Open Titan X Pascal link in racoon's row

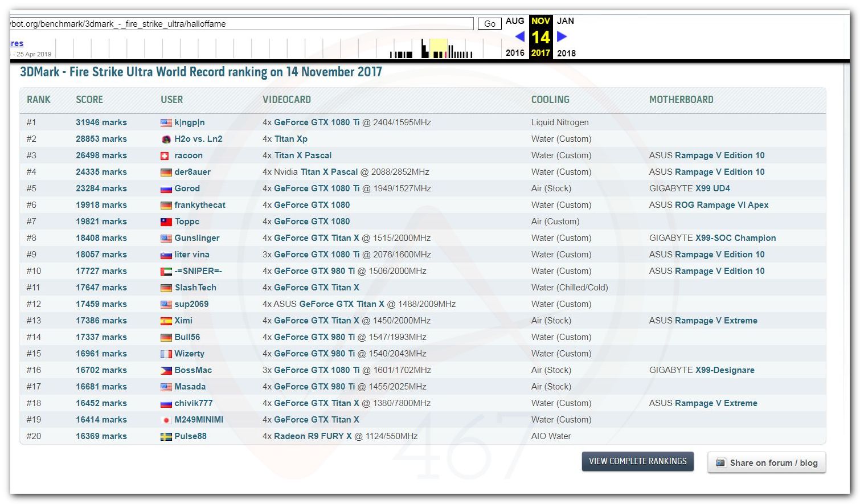pos(303,155)
